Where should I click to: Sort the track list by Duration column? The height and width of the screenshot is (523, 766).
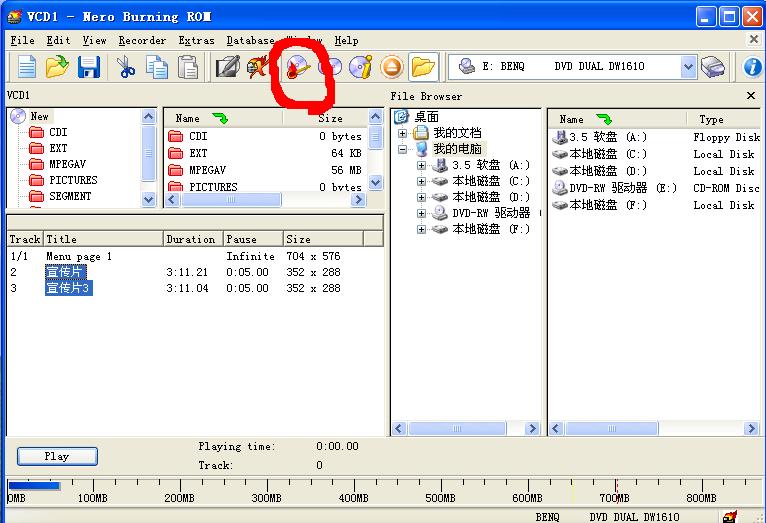coord(193,239)
